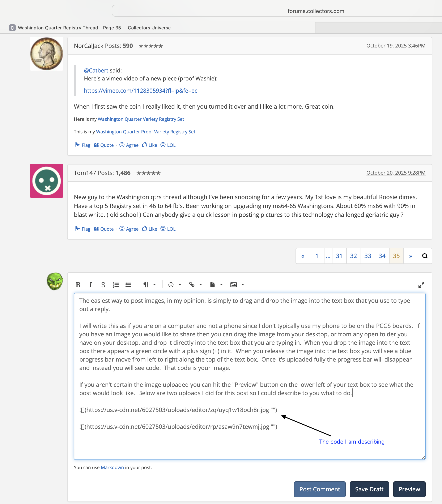
Task: Flag Tom147's post
Action: (x=82, y=229)
